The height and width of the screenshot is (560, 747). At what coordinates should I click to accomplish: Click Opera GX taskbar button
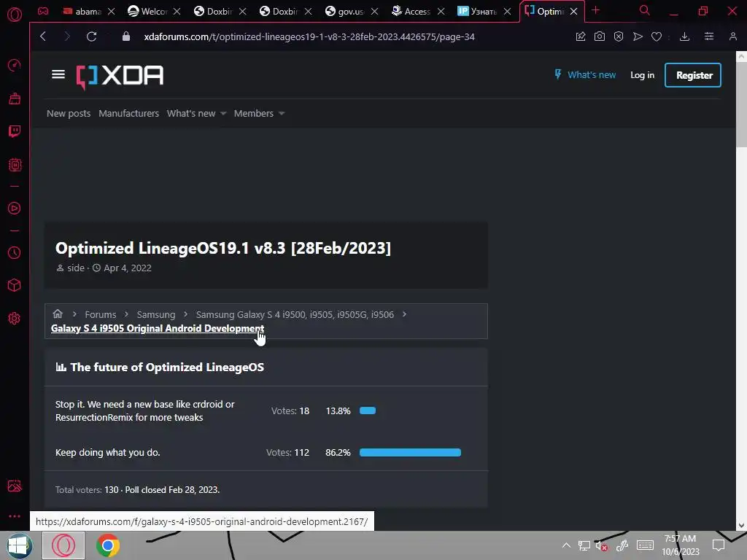(x=63, y=545)
